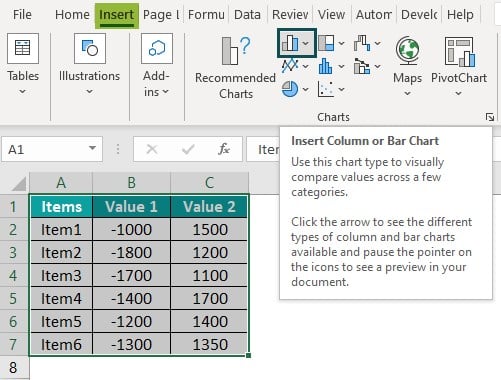Open the File tab
This screenshot has width=501, height=380.
point(22,15)
